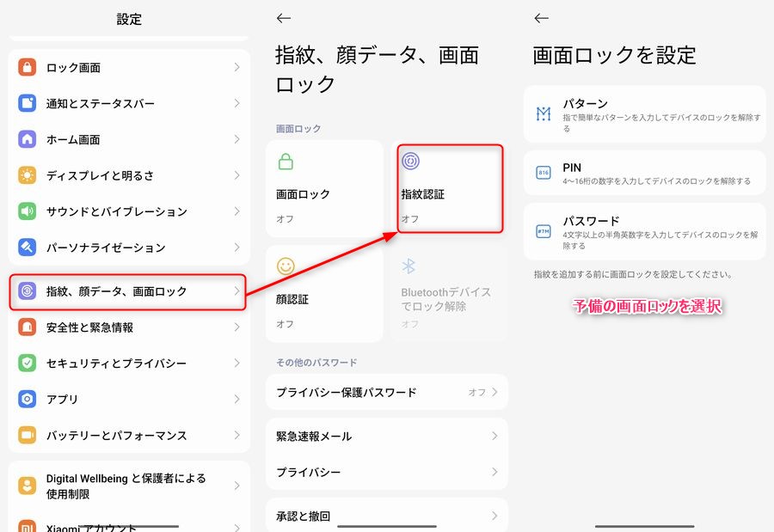Open the screen lock (画面ロック) tile

click(x=324, y=189)
